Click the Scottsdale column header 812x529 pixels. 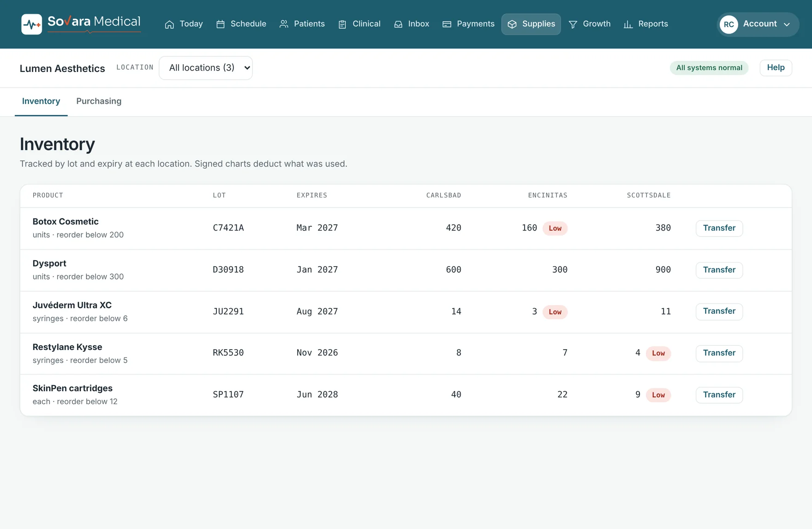[649, 196]
